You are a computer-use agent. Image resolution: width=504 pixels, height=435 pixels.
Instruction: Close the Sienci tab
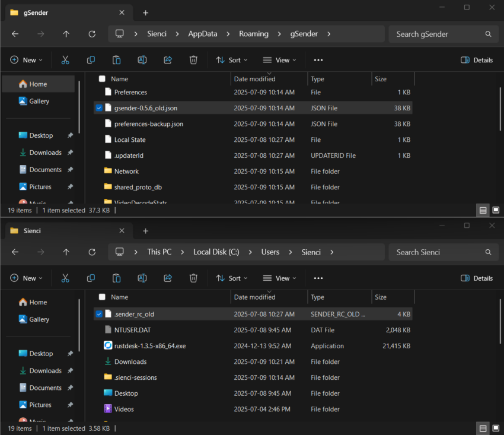[x=122, y=231]
